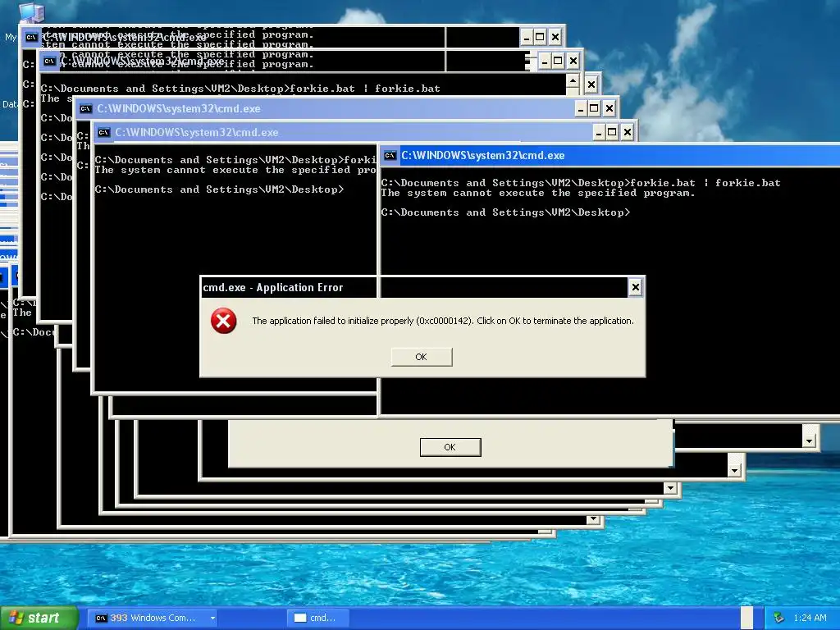Click the 0xc0000142 error message text
This screenshot has height=630, width=840.
(x=442, y=321)
